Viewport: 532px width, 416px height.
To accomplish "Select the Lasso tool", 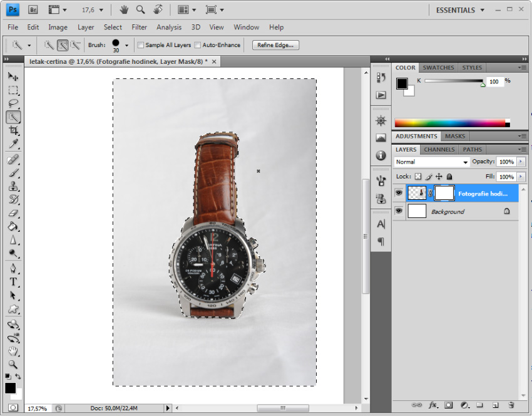I will point(13,103).
